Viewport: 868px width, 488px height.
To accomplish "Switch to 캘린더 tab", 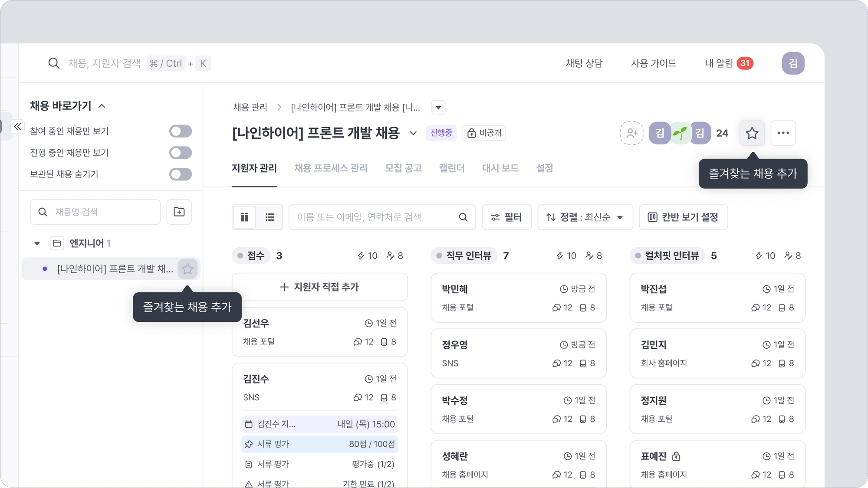I will [452, 168].
